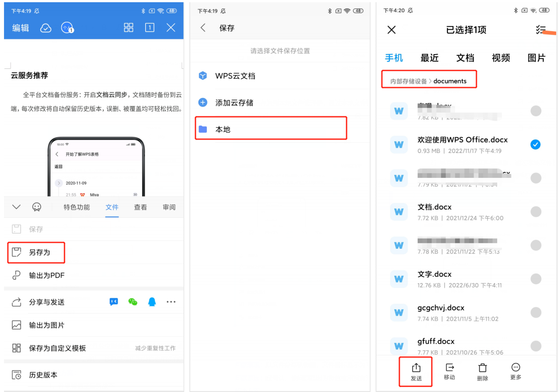Collapse the toolbar panel with the down chevron
The height and width of the screenshot is (392, 558).
(x=16, y=207)
